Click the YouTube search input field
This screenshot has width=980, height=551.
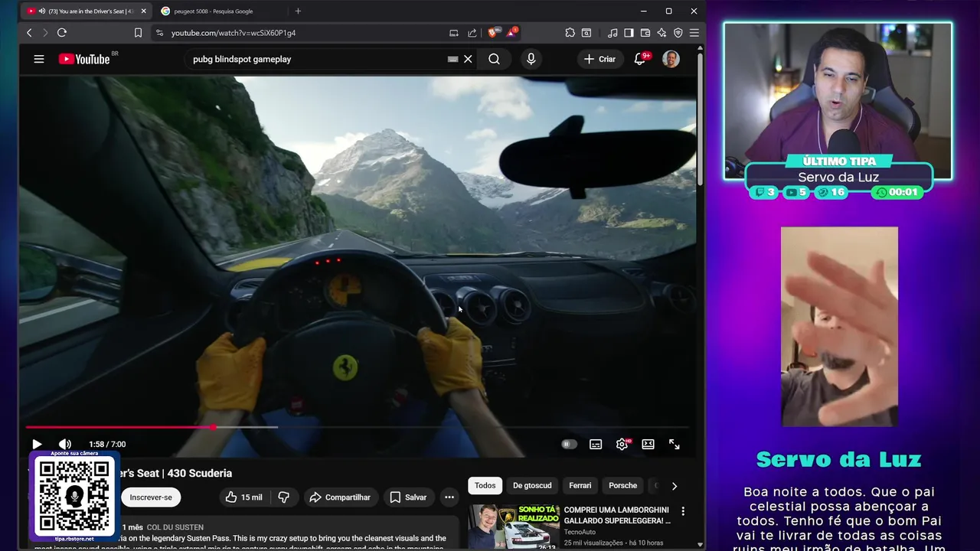click(318, 59)
